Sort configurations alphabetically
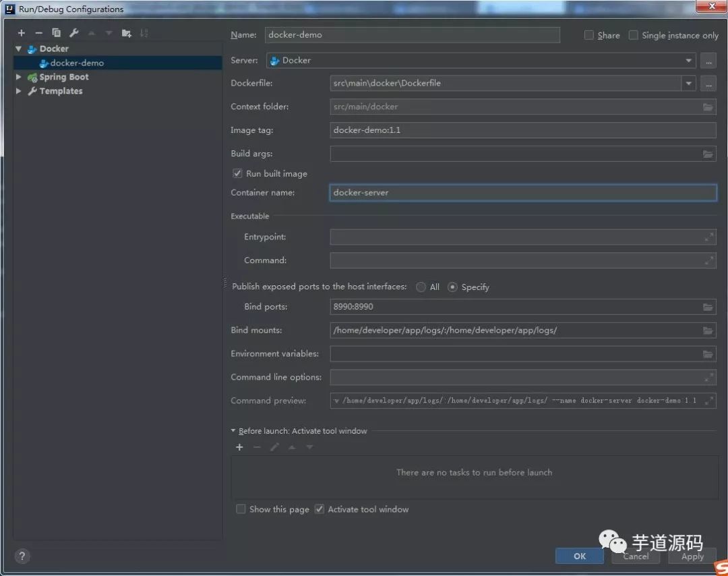Viewport: 728px width, 576px height. coord(144,33)
